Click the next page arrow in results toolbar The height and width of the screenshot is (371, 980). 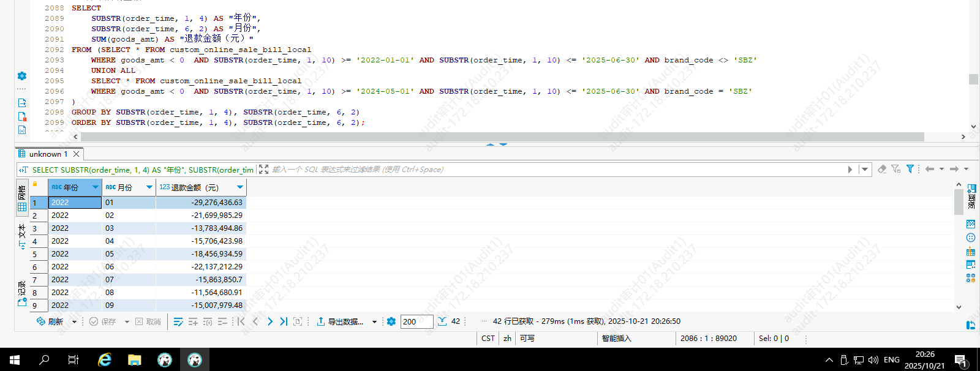click(270, 321)
